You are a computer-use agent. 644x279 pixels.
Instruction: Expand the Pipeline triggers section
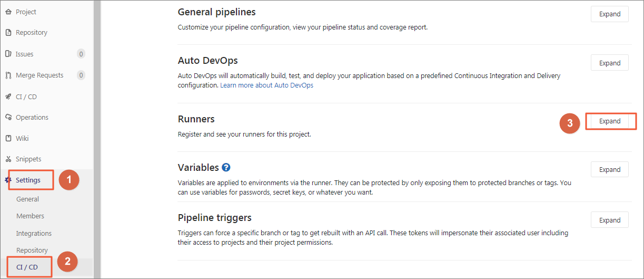[609, 220]
